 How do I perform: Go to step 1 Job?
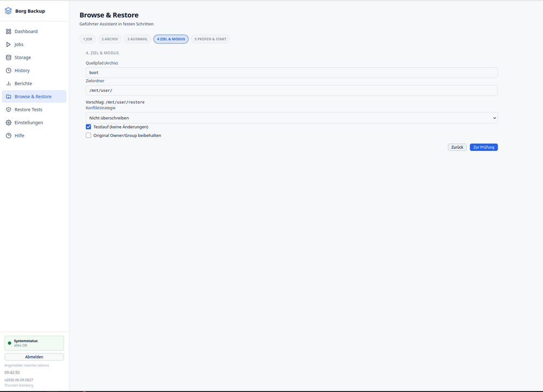[87, 39]
